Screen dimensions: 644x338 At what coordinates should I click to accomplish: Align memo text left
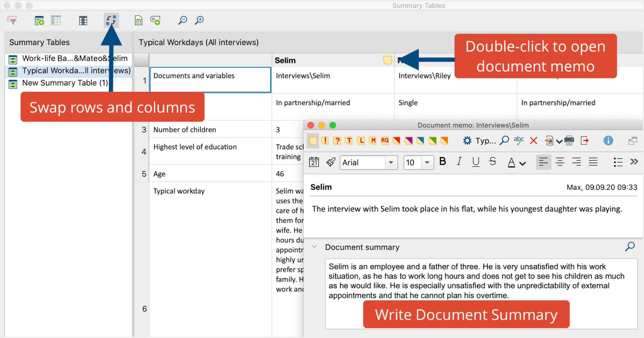click(543, 162)
